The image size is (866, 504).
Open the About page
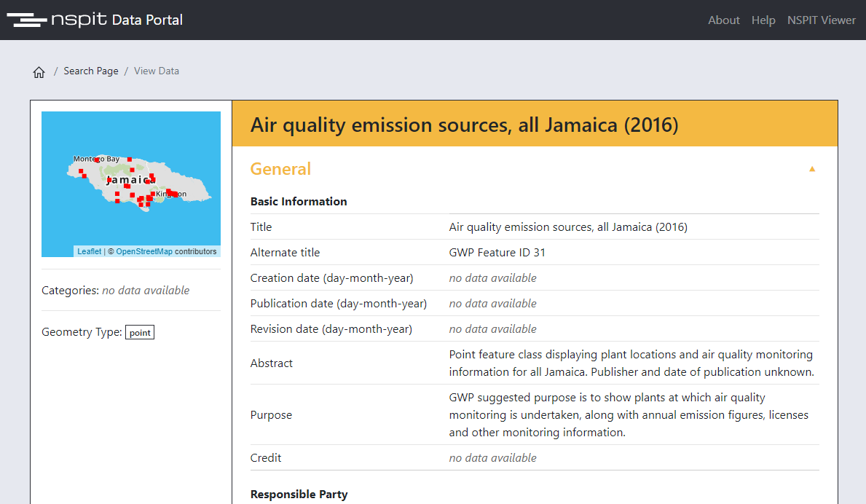723,20
